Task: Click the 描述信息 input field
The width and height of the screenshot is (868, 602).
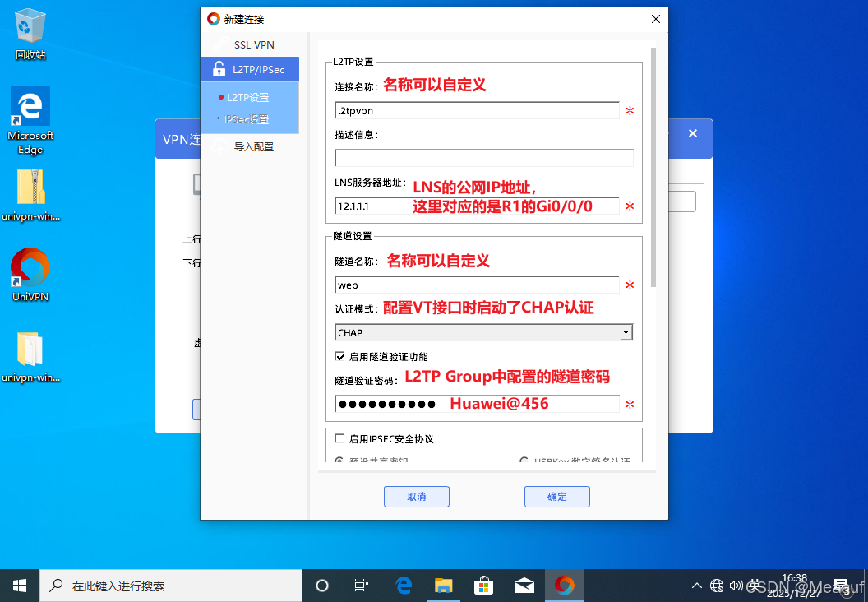Action: pos(484,158)
